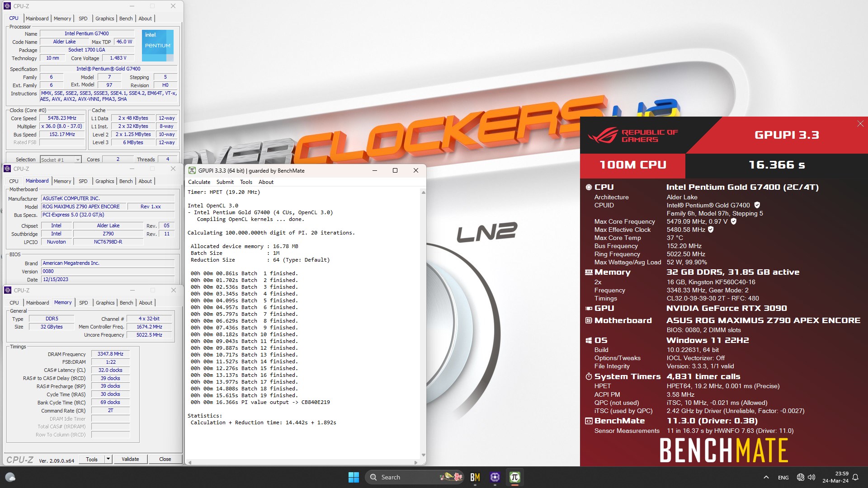The image size is (868, 488).
Task: Click Core Speed value 5478.23 MHz
Action: click(62, 118)
